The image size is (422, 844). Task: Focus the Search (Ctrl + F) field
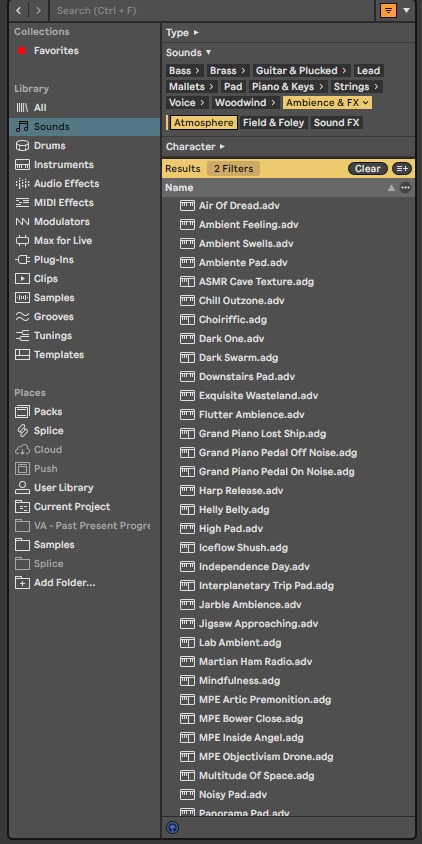point(213,10)
